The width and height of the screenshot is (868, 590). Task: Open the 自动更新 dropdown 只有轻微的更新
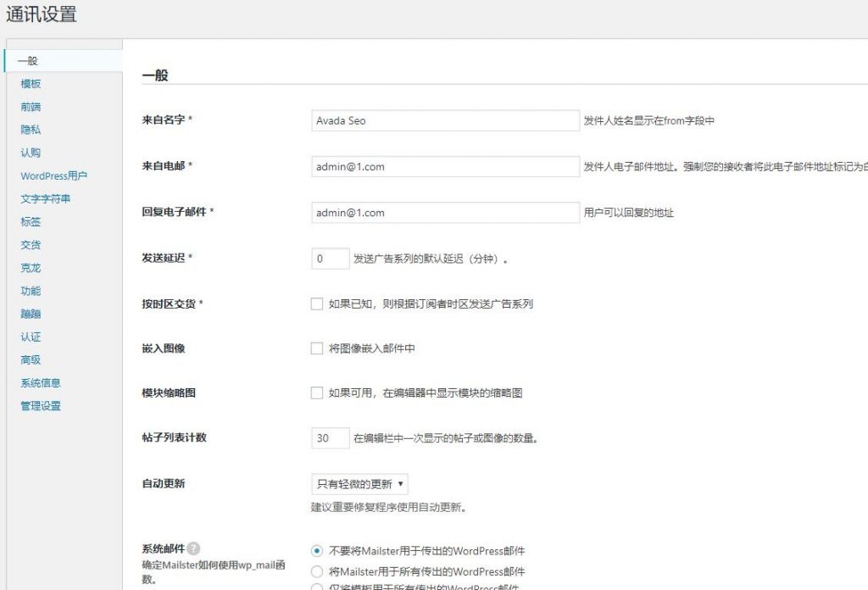[359, 484]
